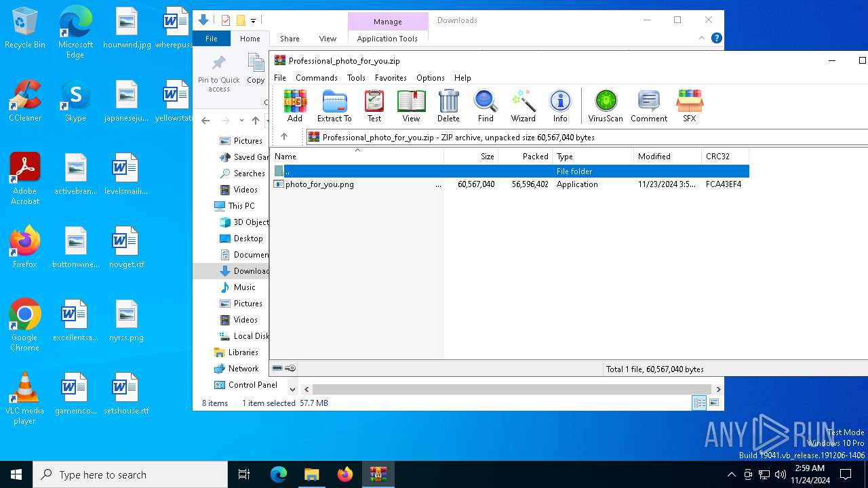Click Pin to Quick access in Explorer
The height and width of the screenshot is (488, 868).
coord(218,74)
